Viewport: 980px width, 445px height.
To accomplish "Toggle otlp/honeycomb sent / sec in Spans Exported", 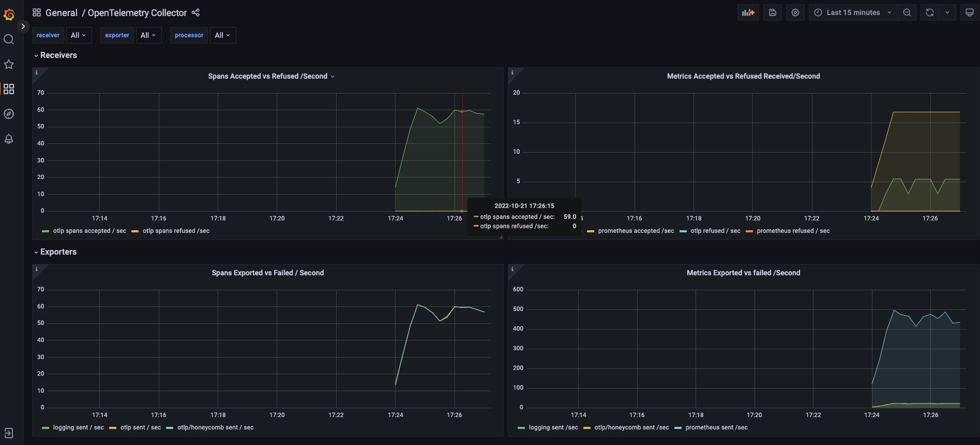I will pos(216,427).
